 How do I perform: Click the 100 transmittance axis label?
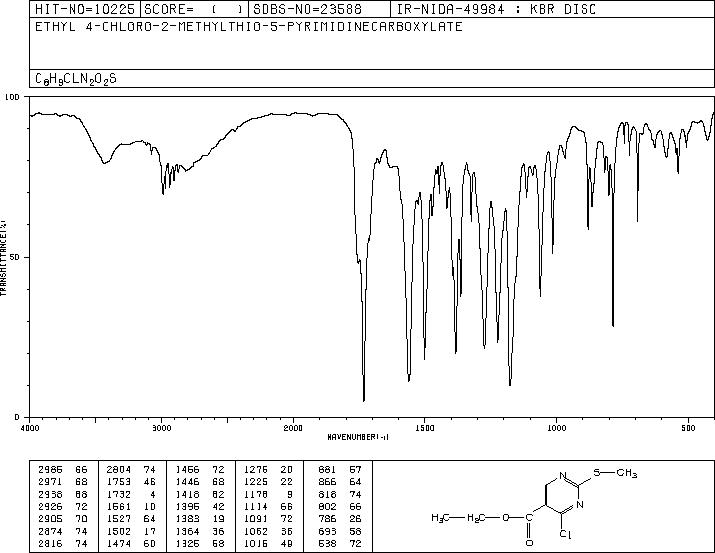pos(13,97)
